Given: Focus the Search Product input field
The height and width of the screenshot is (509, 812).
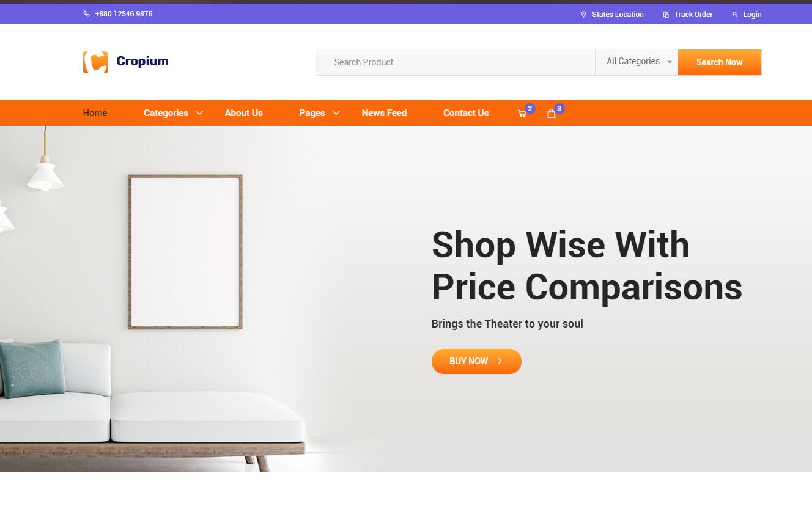Looking at the screenshot, I should pyautogui.click(x=456, y=62).
